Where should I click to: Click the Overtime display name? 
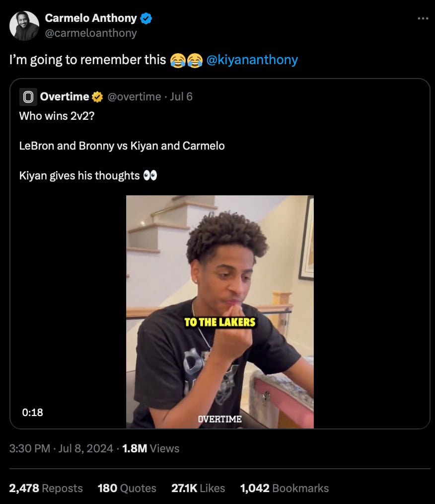64,96
